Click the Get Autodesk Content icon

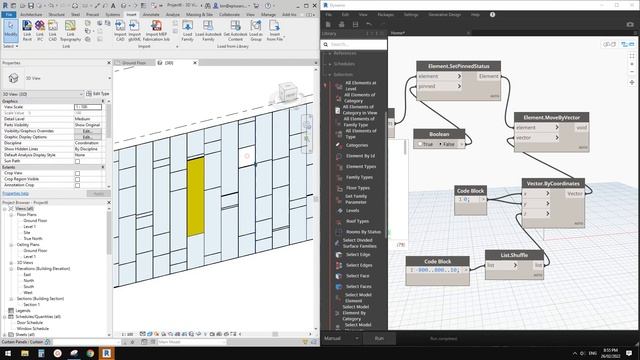pos(235,31)
